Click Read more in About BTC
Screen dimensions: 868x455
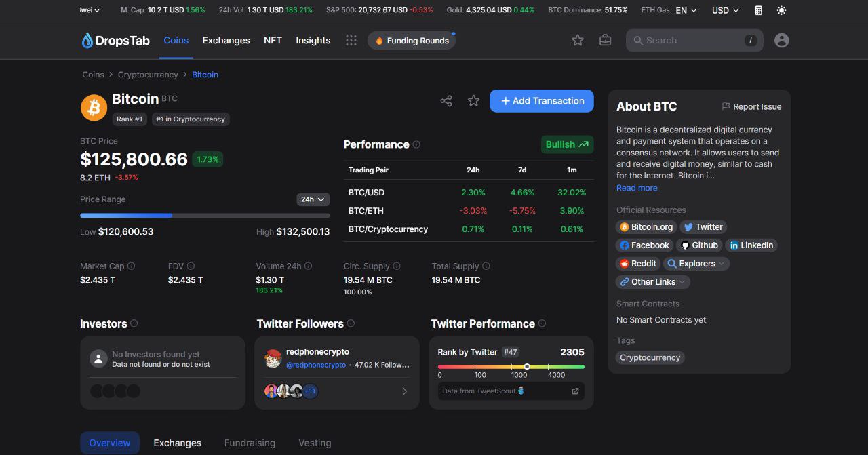(637, 188)
